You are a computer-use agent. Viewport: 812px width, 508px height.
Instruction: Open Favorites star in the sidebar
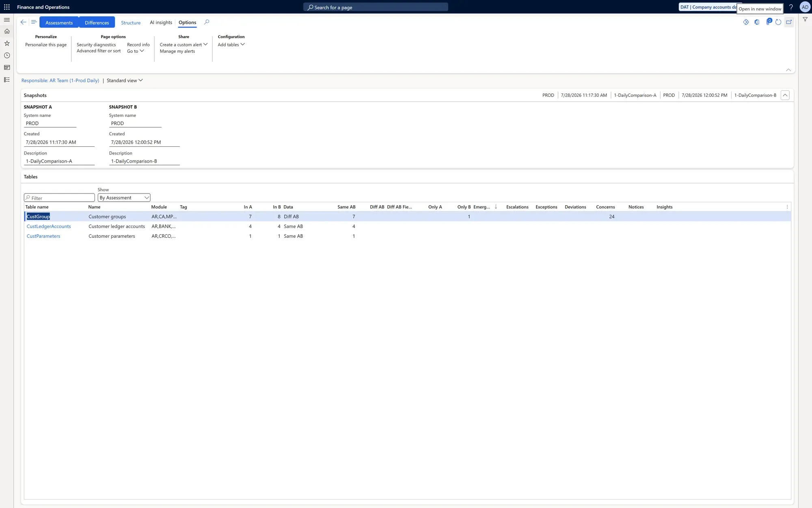click(x=7, y=43)
